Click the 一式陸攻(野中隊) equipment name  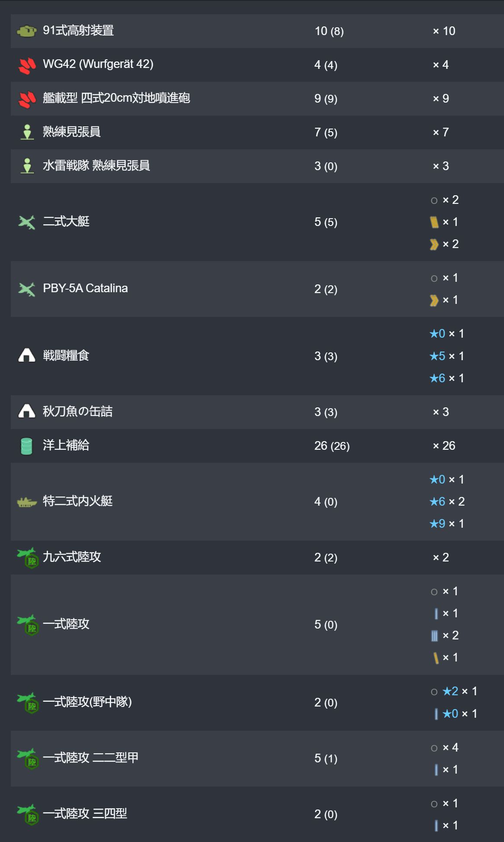[x=87, y=702]
